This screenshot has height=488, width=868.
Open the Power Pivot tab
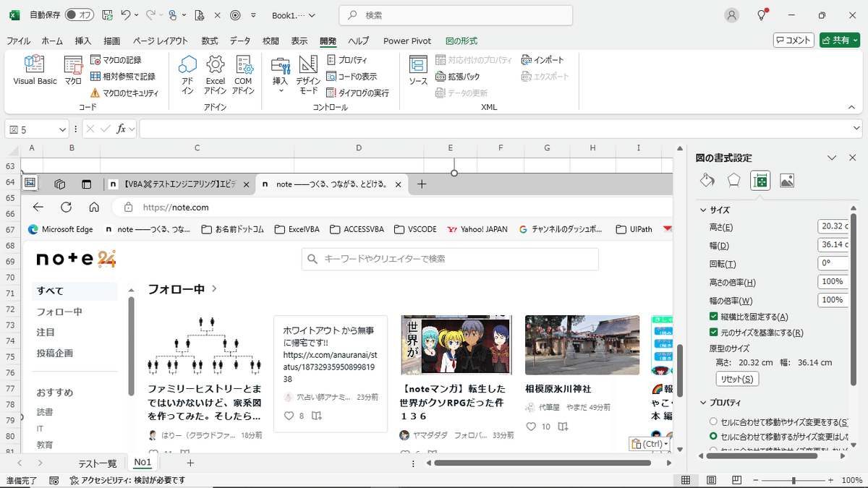pos(406,41)
